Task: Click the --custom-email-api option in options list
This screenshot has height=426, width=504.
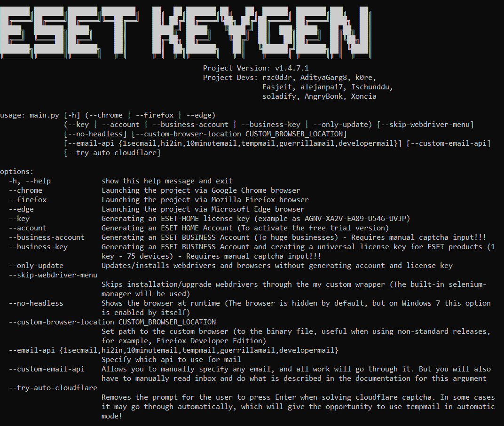Action: tap(47, 369)
